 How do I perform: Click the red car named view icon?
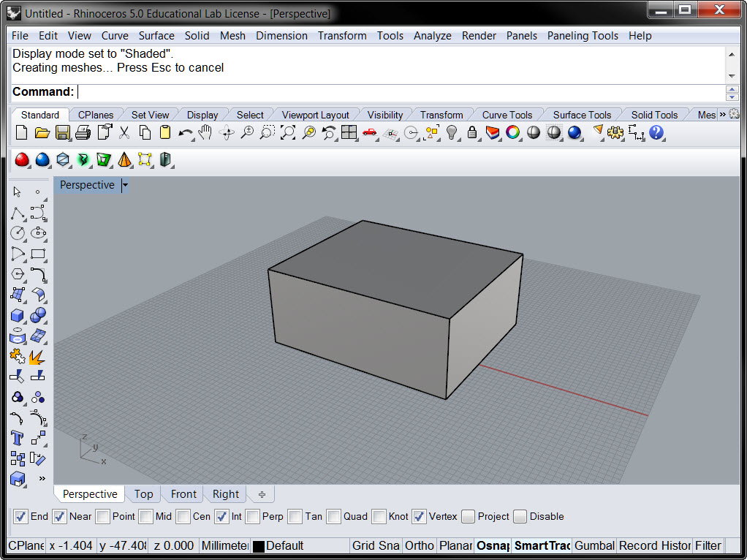(369, 132)
